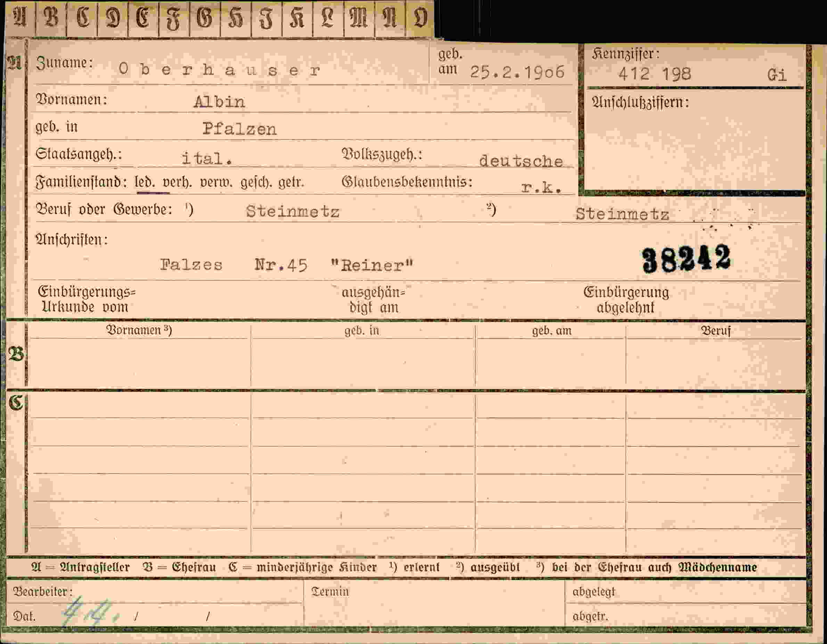Click the 'getr.' marital status option

click(291, 182)
